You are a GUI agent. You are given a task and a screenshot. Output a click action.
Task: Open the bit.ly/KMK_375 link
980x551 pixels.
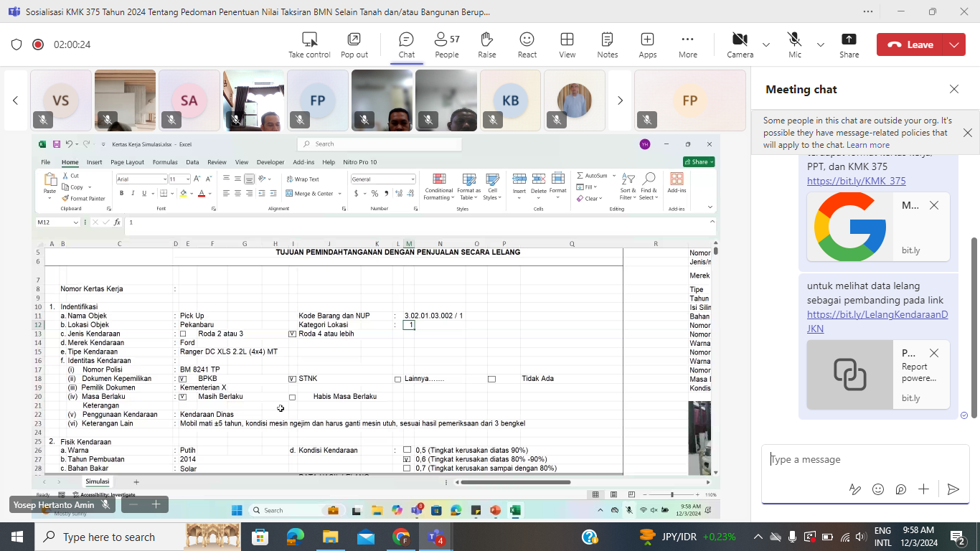(x=856, y=181)
